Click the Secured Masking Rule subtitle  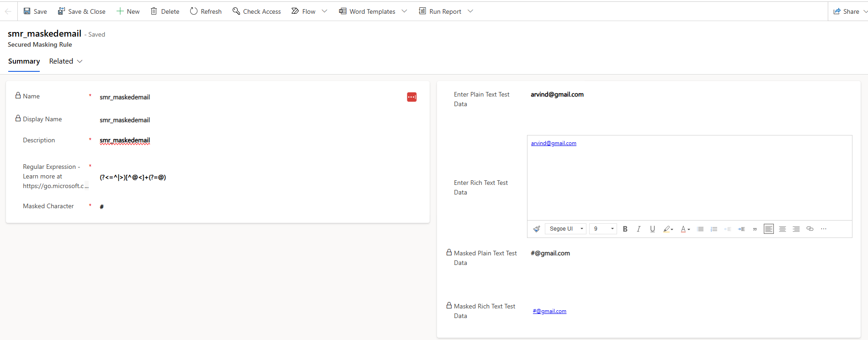point(40,44)
